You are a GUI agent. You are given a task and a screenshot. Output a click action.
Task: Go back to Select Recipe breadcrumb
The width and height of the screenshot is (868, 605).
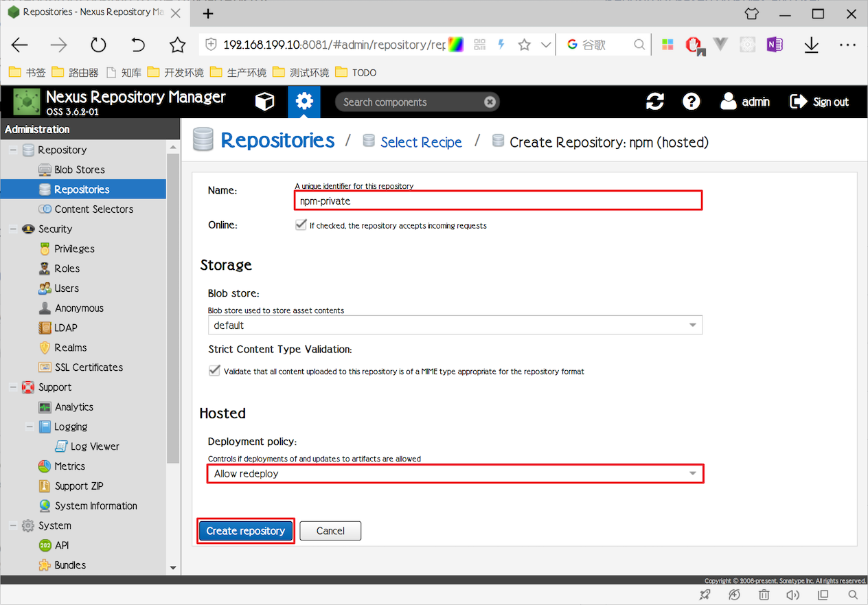(421, 142)
